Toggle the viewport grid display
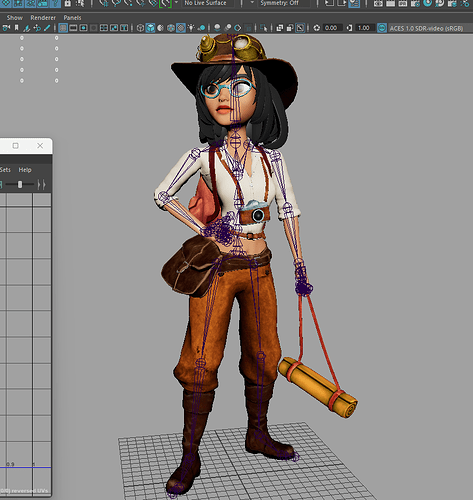Image resolution: width=473 pixels, height=500 pixels. click(x=63, y=28)
